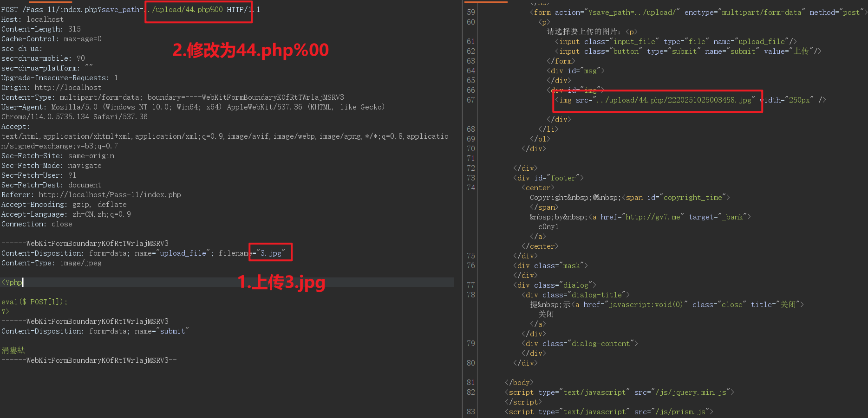Select the 'Sec-Fetch-User: ?1' header
The image size is (868, 418).
pos(39,175)
